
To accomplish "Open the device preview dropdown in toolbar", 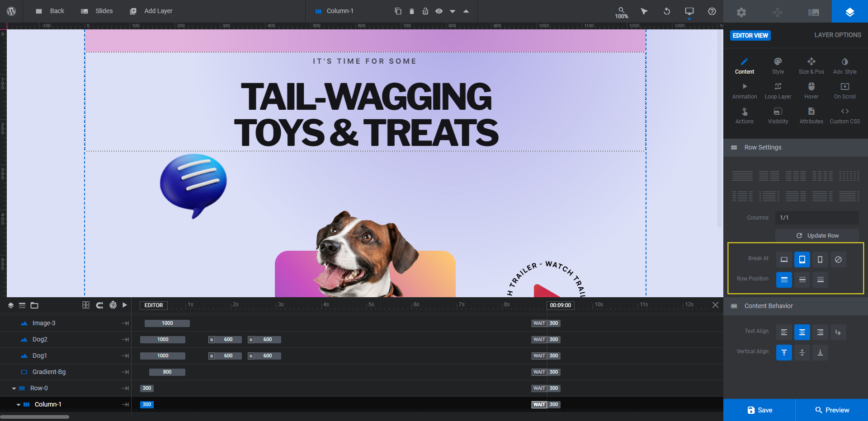I will pyautogui.click(x=689, y=12).
